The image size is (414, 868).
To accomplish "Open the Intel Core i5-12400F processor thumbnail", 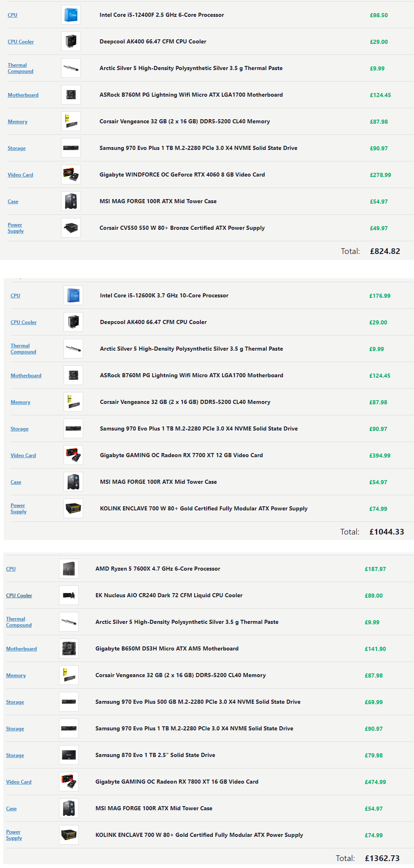I will tap(71, 15).
